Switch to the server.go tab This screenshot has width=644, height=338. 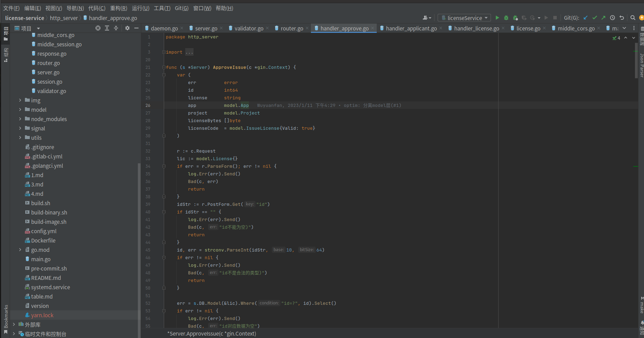(206, 28)
